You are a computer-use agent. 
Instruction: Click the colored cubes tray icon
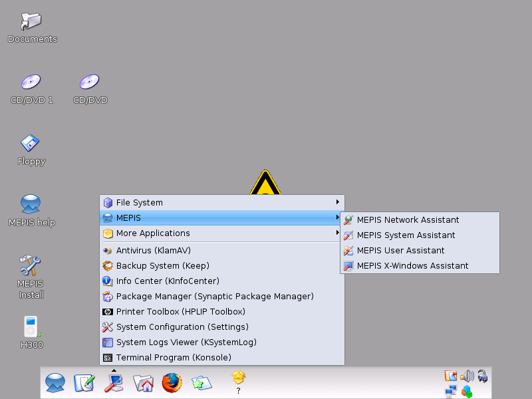tap(467, 392)
